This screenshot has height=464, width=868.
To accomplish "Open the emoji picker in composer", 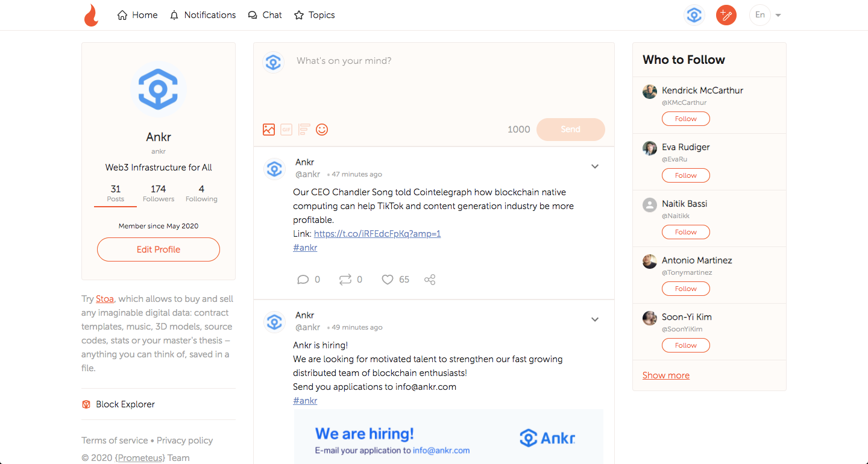I will click(322, 130).
